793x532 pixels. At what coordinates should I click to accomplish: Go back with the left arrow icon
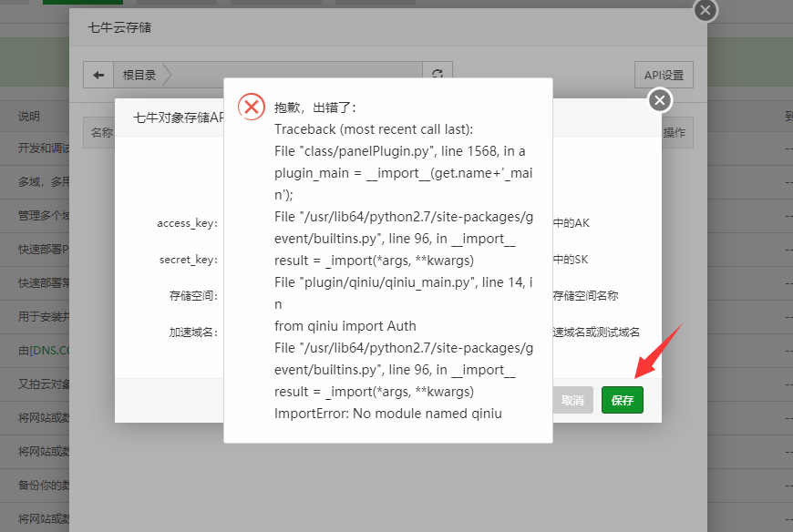pyautogui.click(x=98, y=76)
